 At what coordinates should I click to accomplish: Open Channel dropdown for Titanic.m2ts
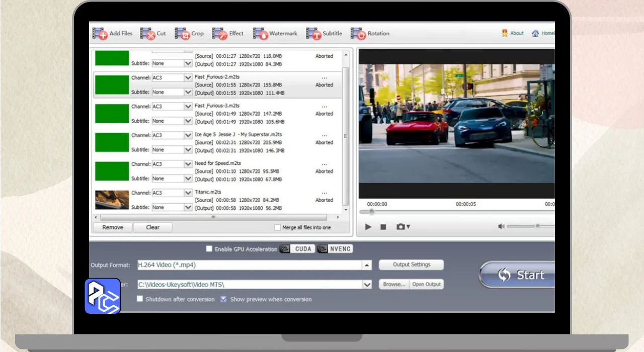coord(188,193)
